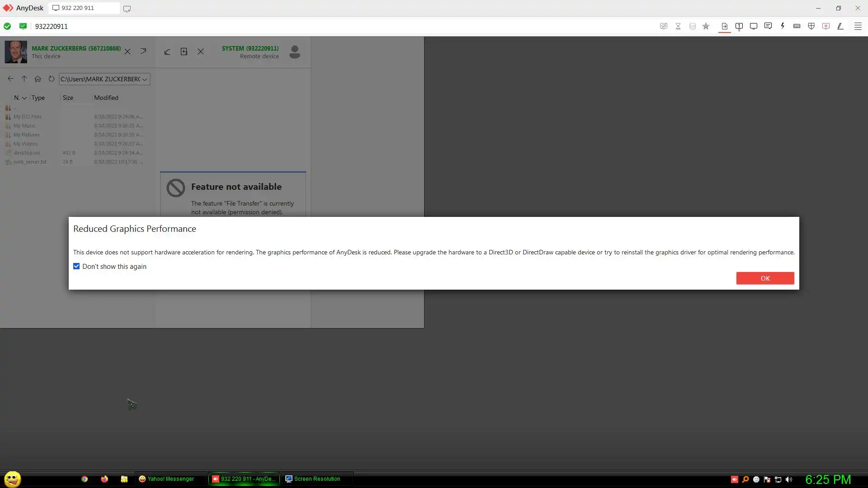Click the lightning bolt Actions icon

[783, 26]
